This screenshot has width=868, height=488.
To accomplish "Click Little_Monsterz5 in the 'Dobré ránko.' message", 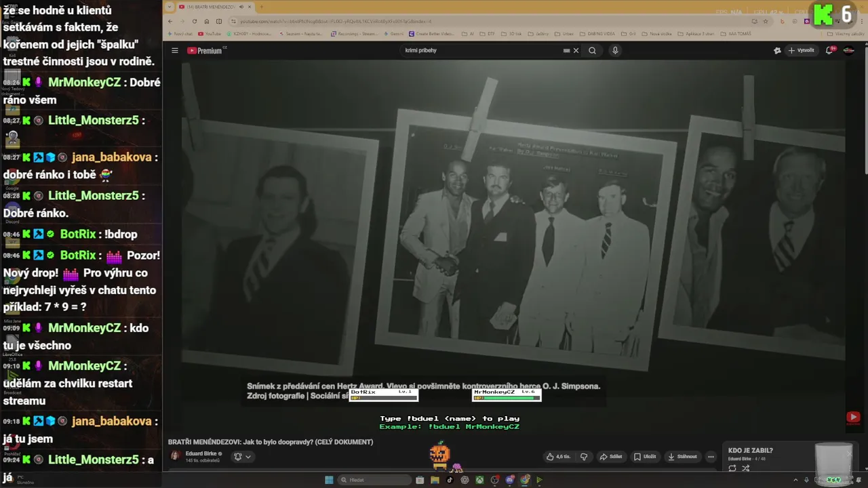I will [x=94, y=195].
